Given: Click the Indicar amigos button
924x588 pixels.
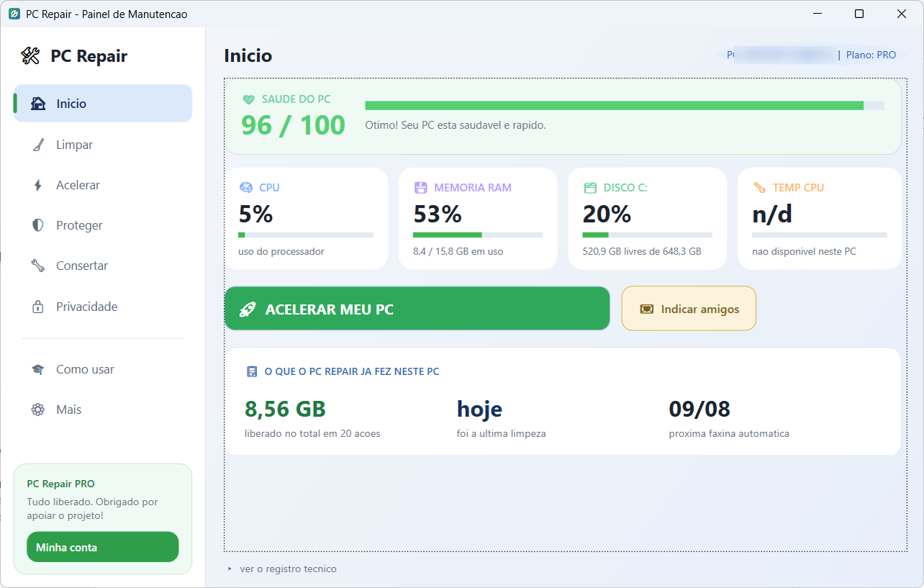Looking at the screenshot, I should [689, 309].
